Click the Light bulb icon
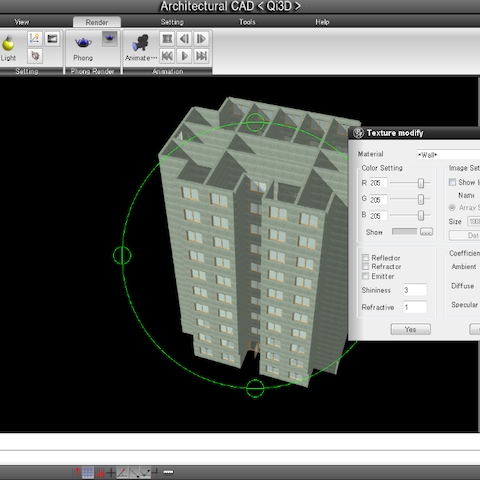 click(x=8, y=43)
